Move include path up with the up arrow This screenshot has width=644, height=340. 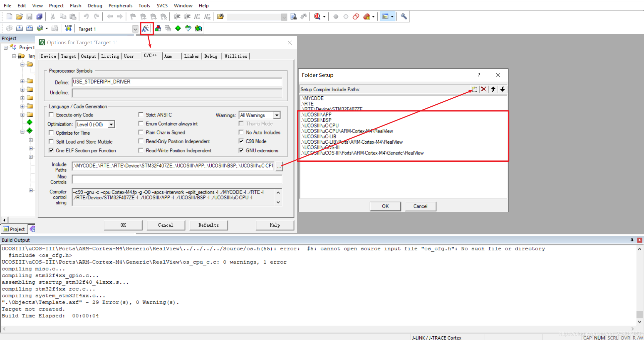tap(493, 89)
